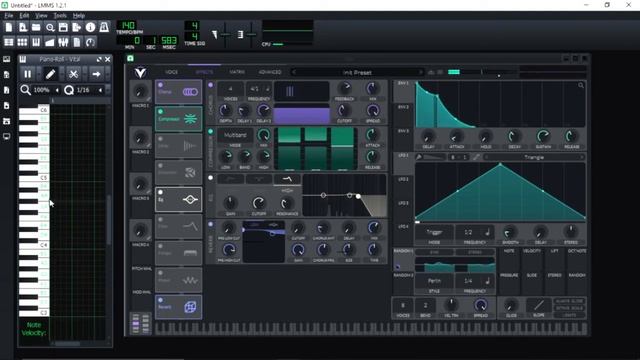Open the Perlin random style selector
640x360 pixels.
coord(434,281)
